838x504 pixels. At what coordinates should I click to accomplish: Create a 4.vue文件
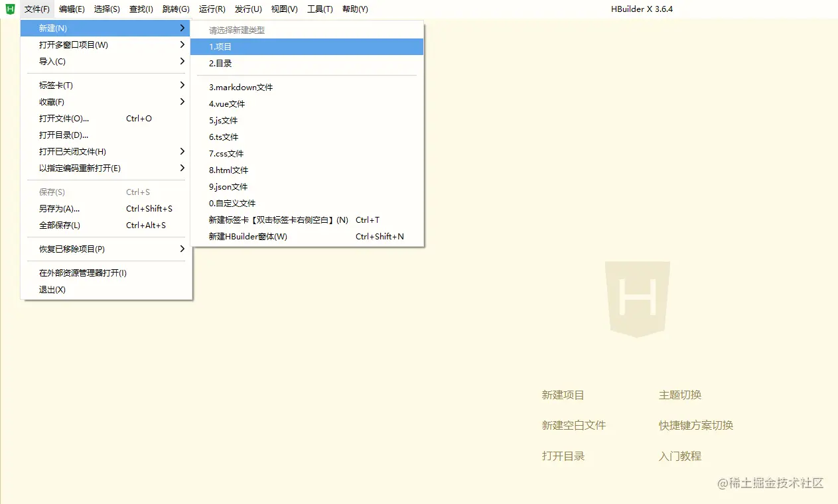[307, 104]
